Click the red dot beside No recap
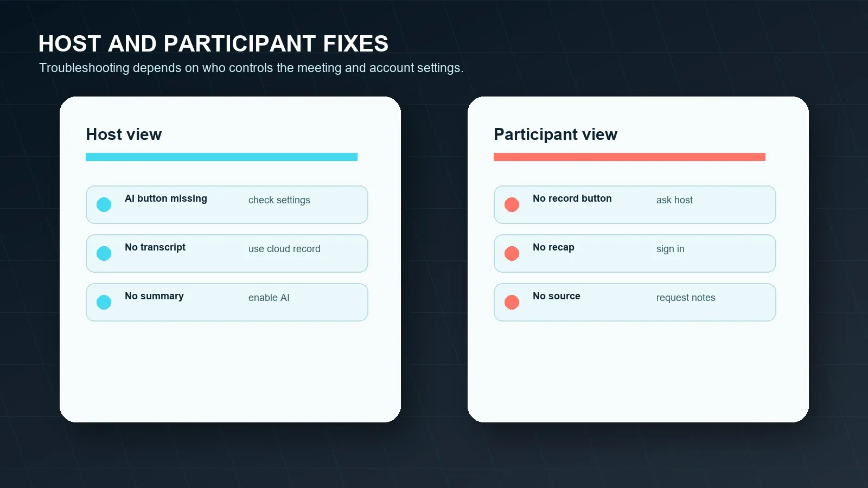The height and width of the screenshot is (488, 868). pos(512,253)
